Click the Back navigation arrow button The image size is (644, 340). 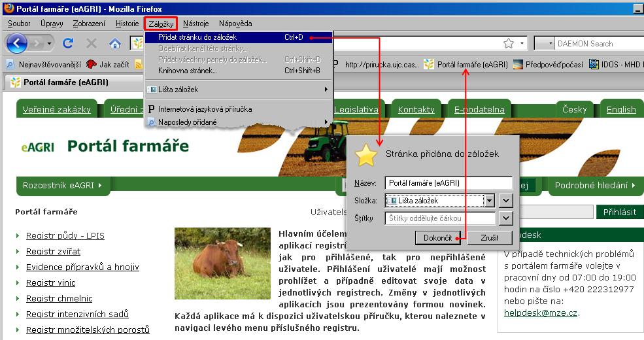[16, 42]
